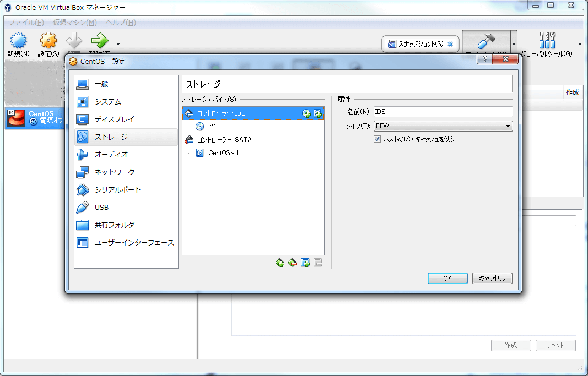
Task: Open Machine Tools dropdown arrow
Action: tap(514, 44)
